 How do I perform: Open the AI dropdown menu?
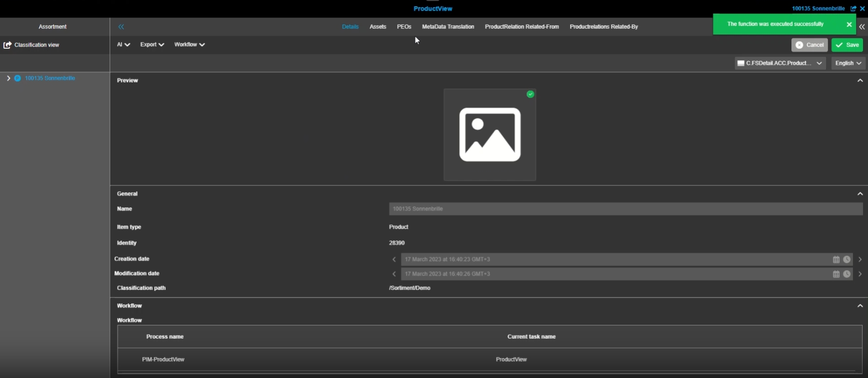tap(123, 44)
